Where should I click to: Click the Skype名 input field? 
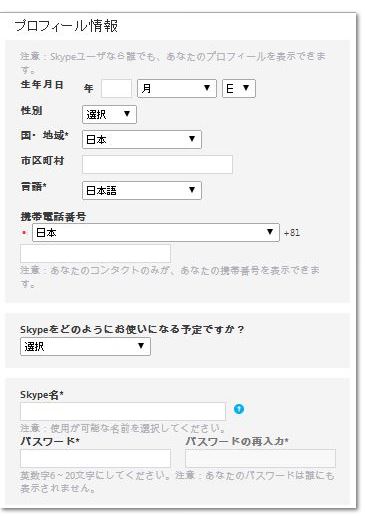[x=123, y=411]
